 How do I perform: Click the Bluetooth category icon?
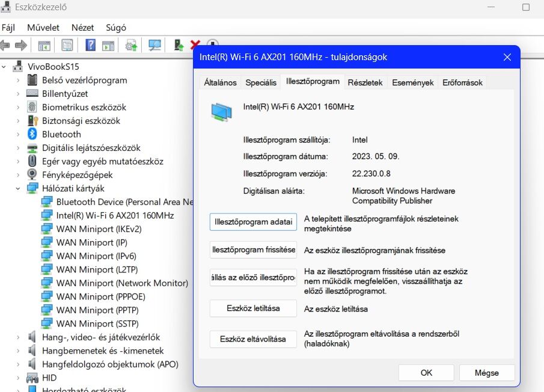tap(32, 134)
